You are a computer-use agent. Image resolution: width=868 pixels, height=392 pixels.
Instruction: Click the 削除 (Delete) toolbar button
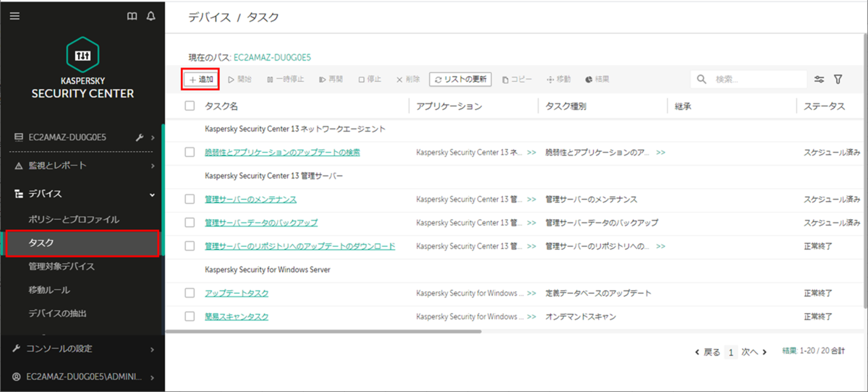(408, 79)
